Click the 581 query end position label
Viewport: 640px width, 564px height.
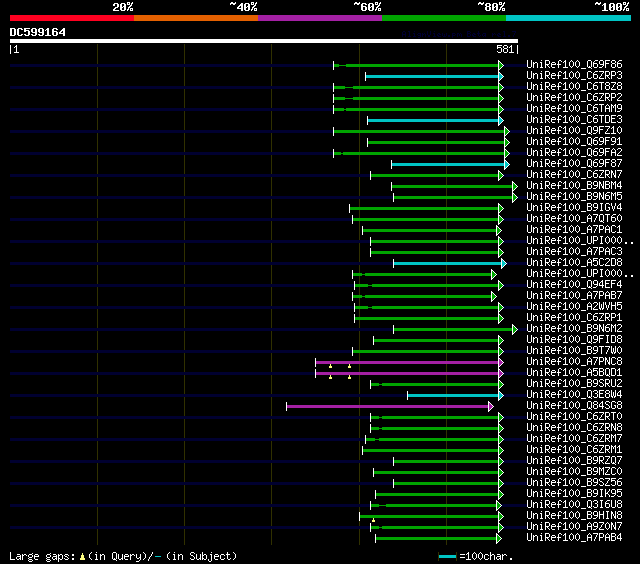pyautogui.click(x=505, y=49)
